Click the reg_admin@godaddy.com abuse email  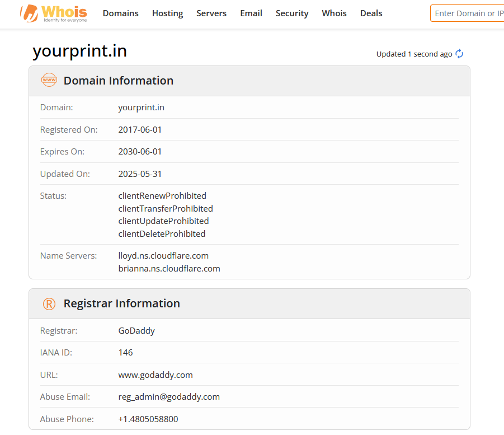(169, 397)
